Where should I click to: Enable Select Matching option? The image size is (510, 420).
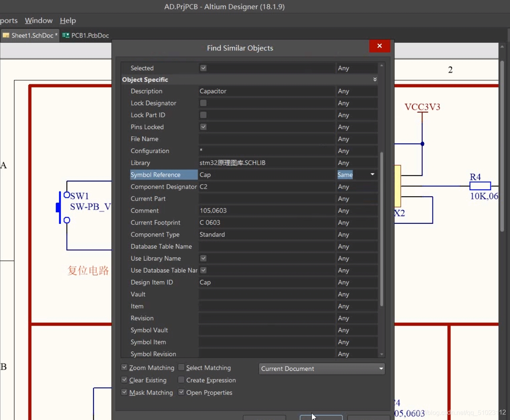(x=181, y=367)
